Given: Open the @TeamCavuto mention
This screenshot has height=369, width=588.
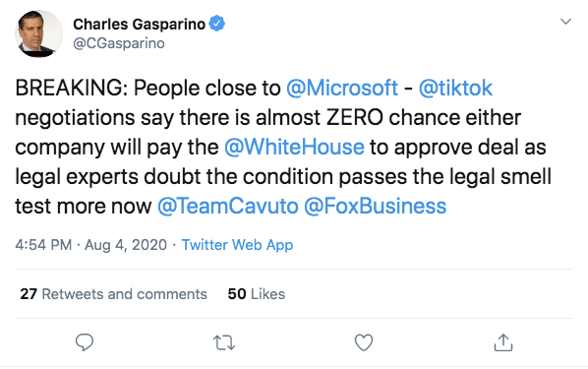Looking at the screenshot, I should (228, 206).
